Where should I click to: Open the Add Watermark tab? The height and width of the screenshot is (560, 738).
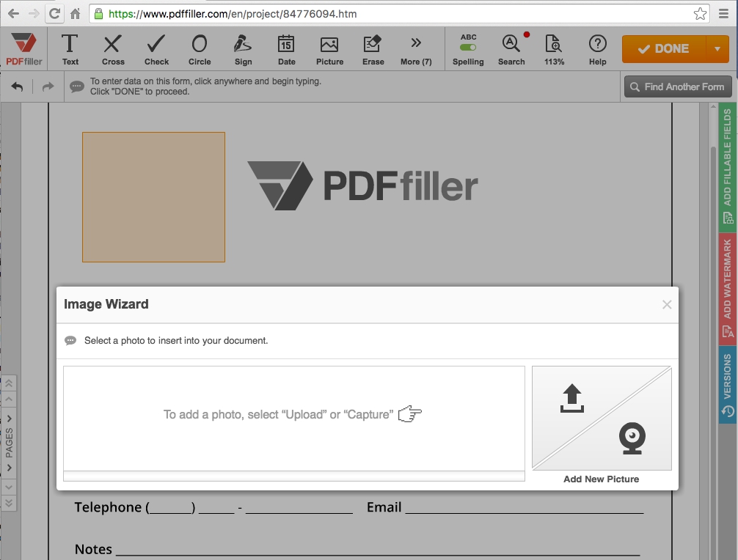click(728, 288)
